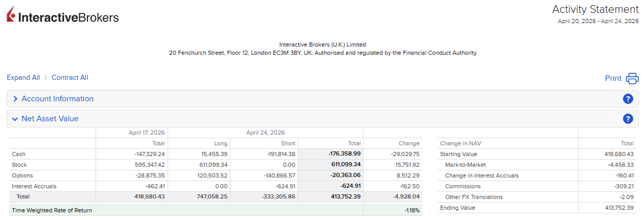Open help for Account Information section

coord(628,99)
